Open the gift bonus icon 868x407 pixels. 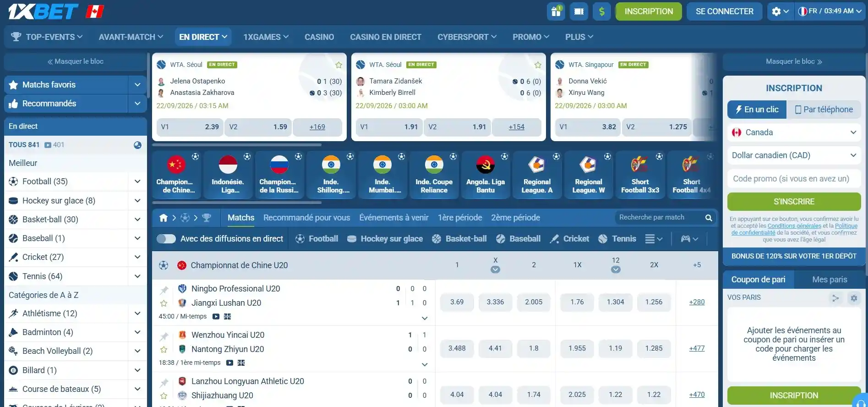(556, 11)
